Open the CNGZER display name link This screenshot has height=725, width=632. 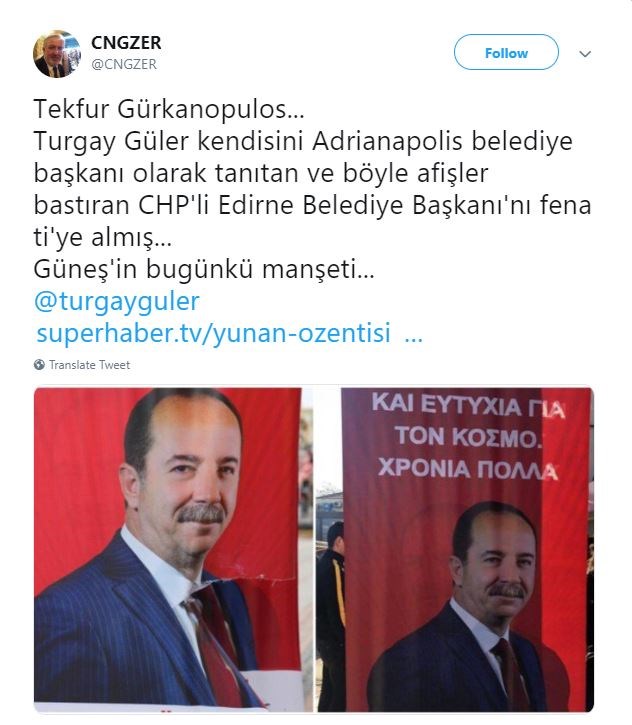coord(126,43)
